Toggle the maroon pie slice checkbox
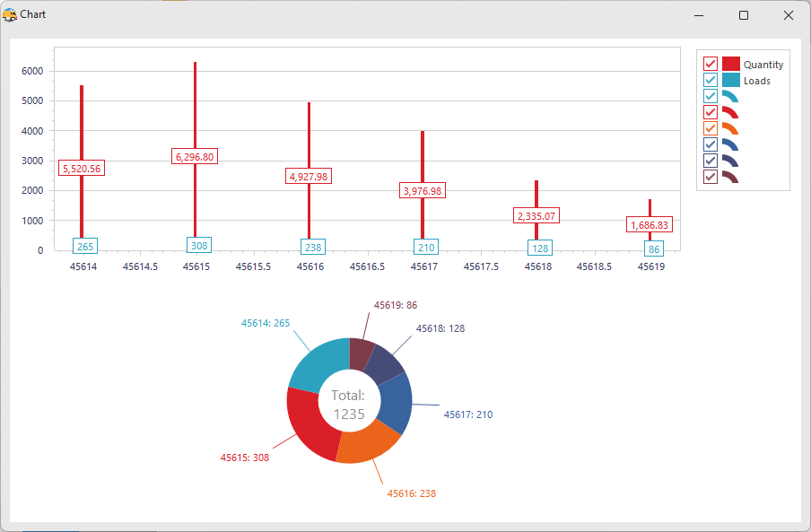Screen dimensions: 811x532 point(711,178)
